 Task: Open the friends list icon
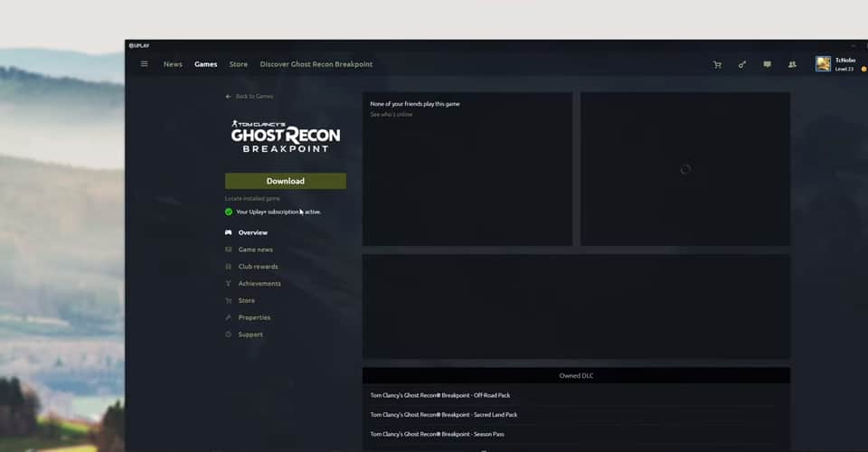tap(792, 65)
